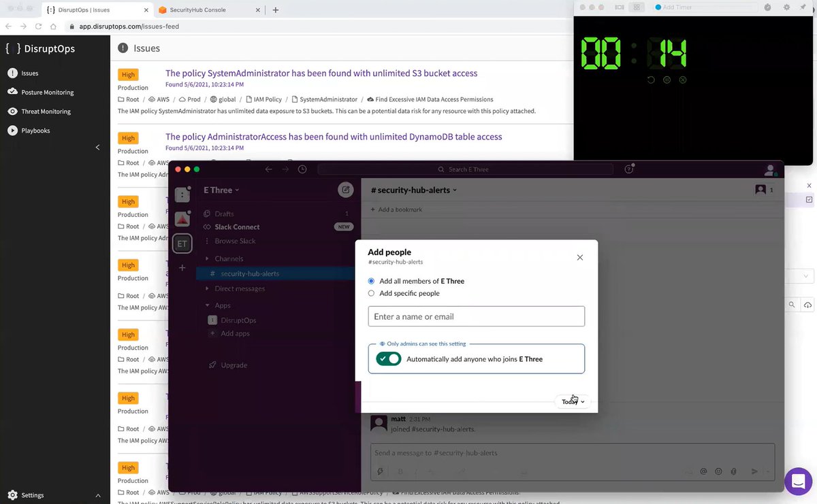Collapse the Apps section in Slack

(x=208, y=305)
